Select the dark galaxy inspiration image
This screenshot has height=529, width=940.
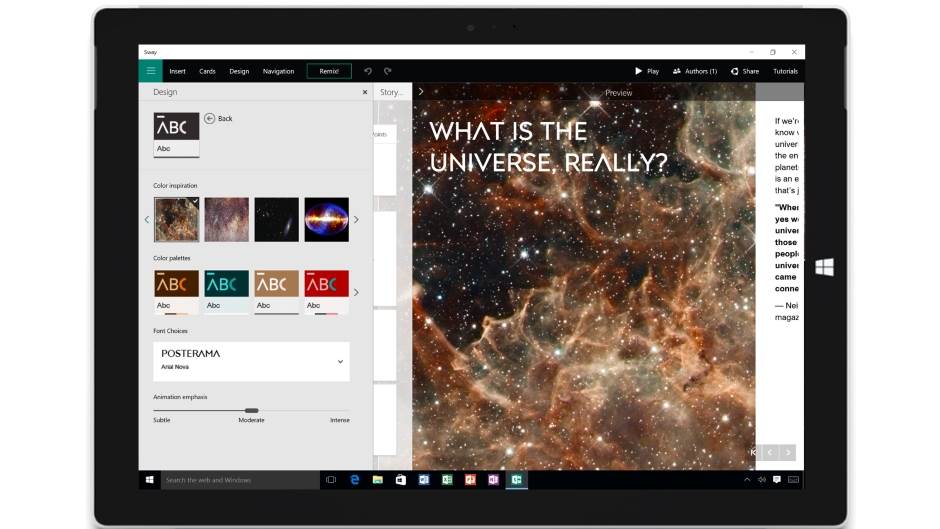click(x=276, y=220)
